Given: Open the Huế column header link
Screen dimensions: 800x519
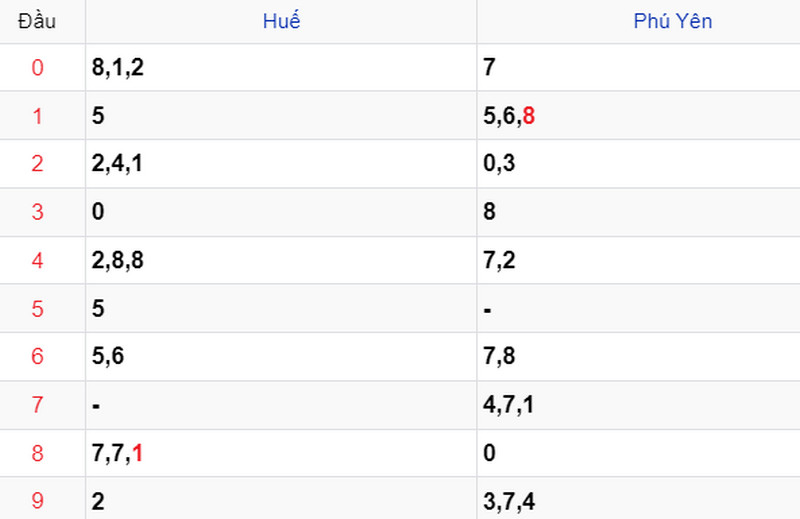Looking at the screenshot, I should tap(281, 21).
